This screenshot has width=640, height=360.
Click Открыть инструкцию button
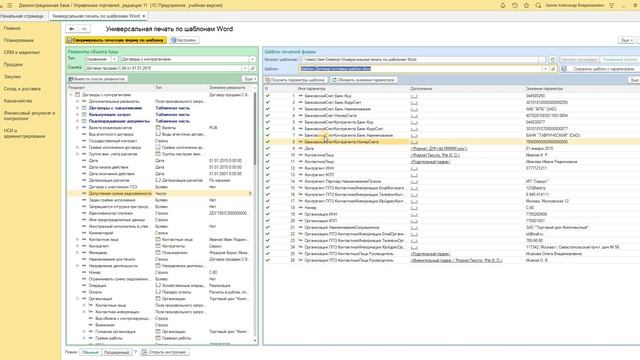(x=164, y=352)
